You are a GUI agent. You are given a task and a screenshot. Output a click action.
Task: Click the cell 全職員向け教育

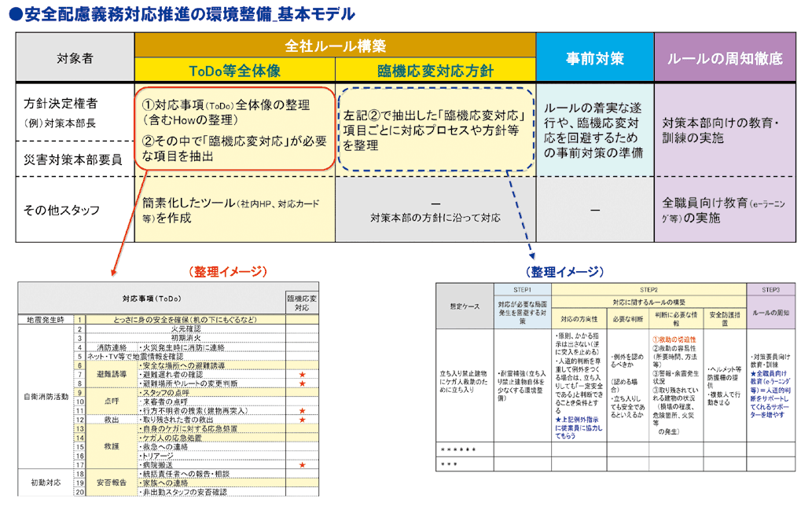723,210
